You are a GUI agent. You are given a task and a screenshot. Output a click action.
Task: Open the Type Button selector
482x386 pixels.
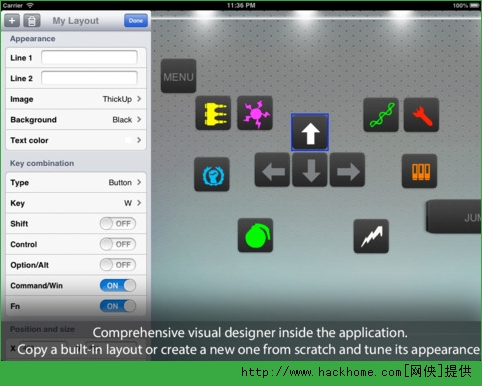coord(76,182)
